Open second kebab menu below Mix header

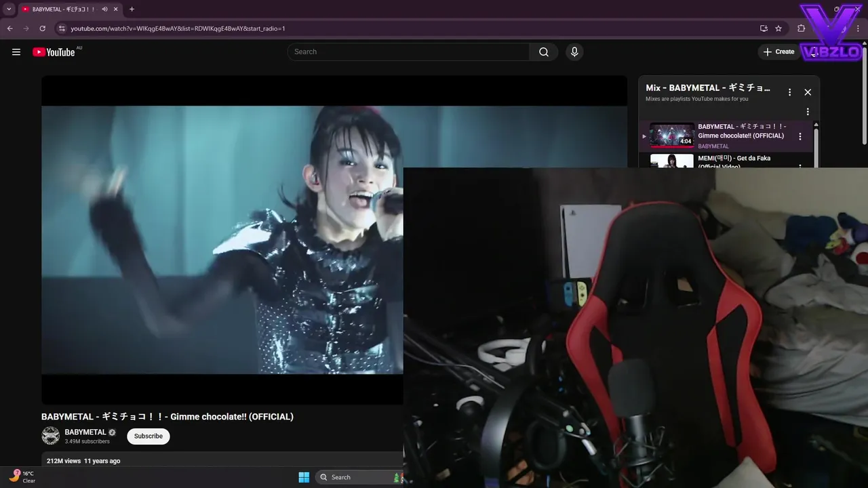pyautogui.click(x=808, y=112)
